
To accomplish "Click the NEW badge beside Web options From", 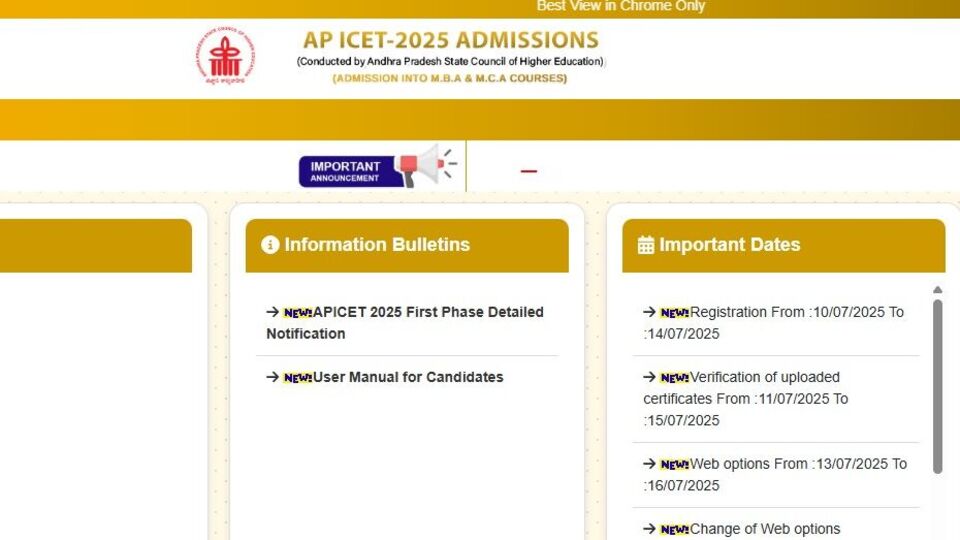I will (675, 465).
